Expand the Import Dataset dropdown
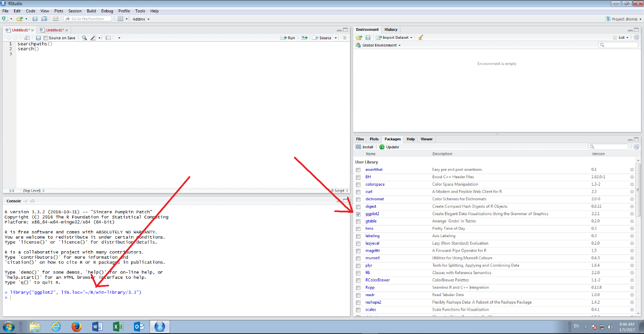This screenshot has width=644, height=334. click(395, 37)
